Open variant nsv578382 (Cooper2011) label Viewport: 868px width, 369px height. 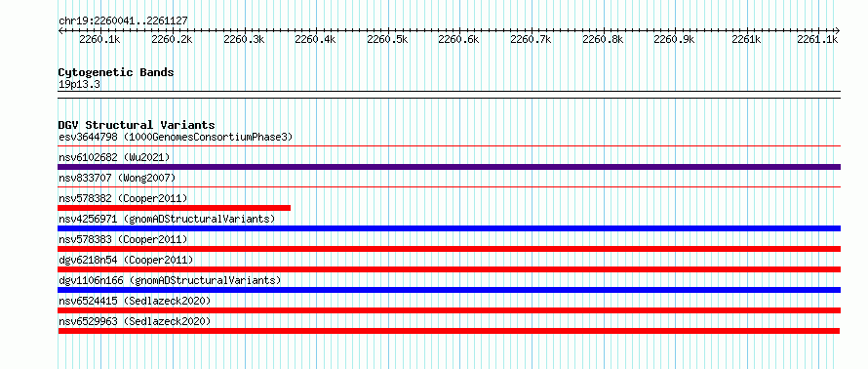pos(123,198)
